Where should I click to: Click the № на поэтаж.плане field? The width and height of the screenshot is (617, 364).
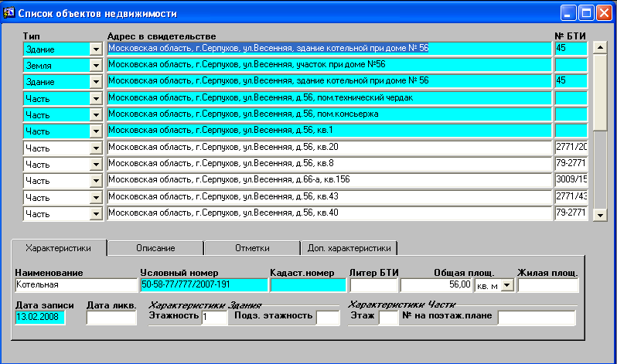[537, 317]
